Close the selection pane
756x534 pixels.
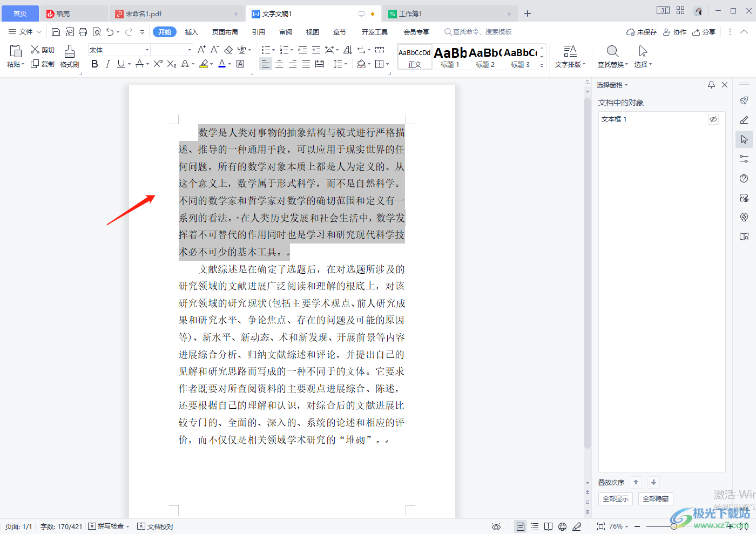725,85
